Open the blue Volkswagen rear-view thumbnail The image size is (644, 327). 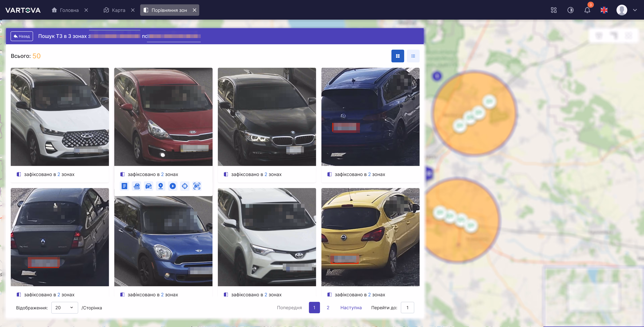pos(370,117)
